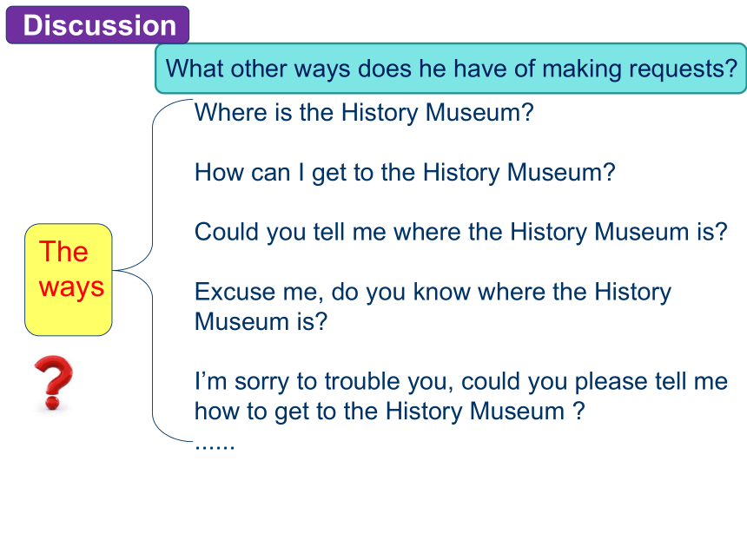Click the 'Excuse me, do you know' line
Image resolution: width=747 pixels, height=560 pixels.
pos(433,292)
